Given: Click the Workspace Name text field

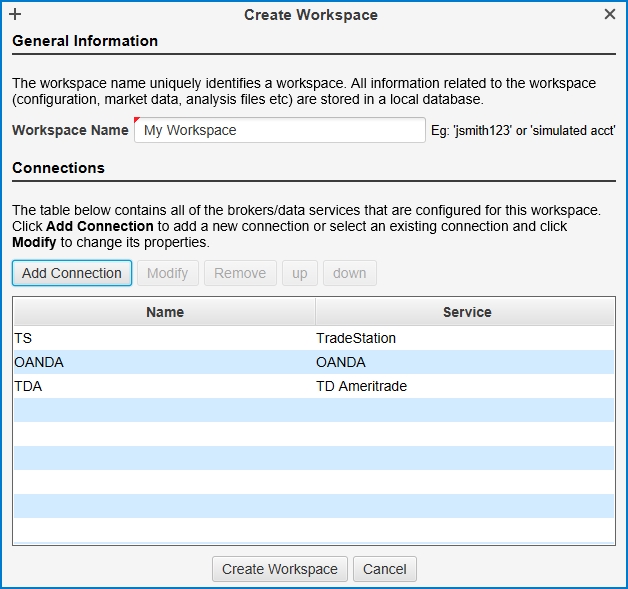Looking at the screenshot, I should pyautogui.click(x=280, y=130).
